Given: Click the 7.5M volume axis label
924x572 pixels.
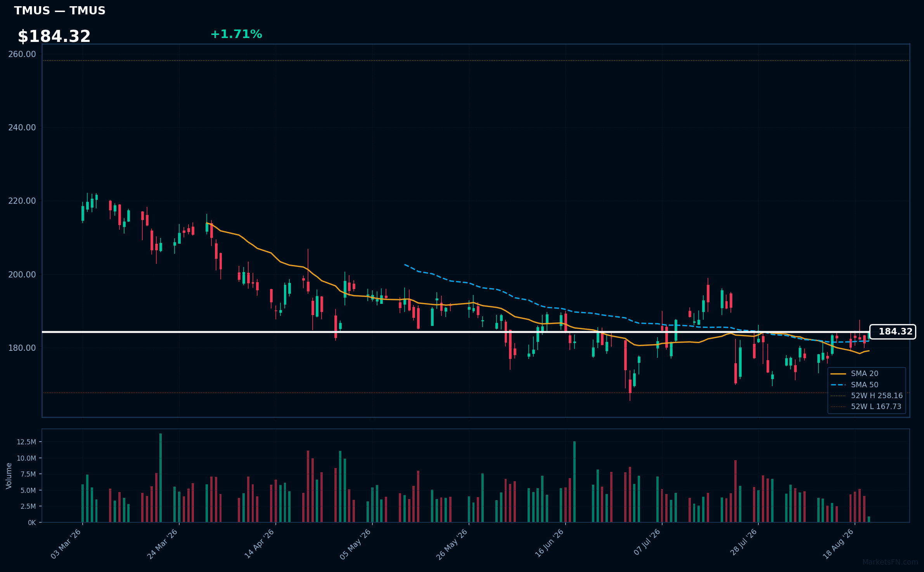Looking at the screenshot, I should pos(28,474).
